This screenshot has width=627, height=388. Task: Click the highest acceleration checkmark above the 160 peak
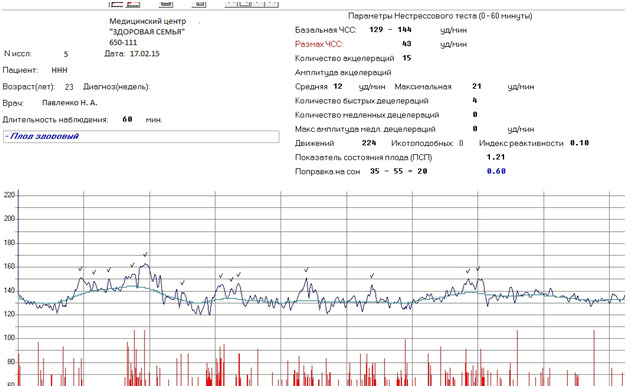(x=146, y=254)
